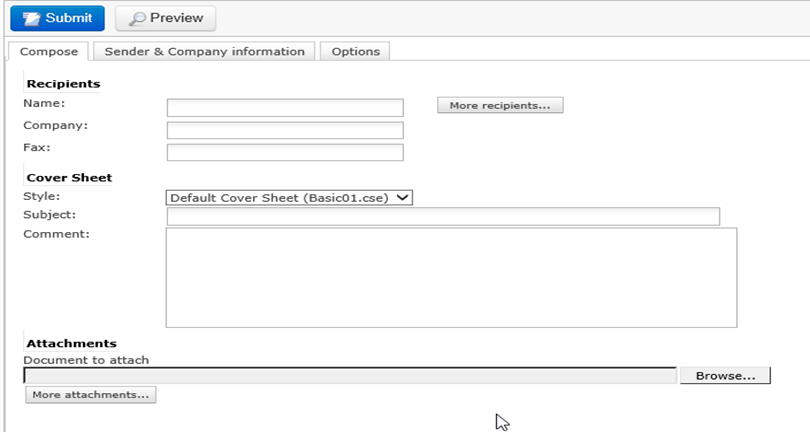
Task: Click the Recipients section heading
Action: [x=63, y=84]
